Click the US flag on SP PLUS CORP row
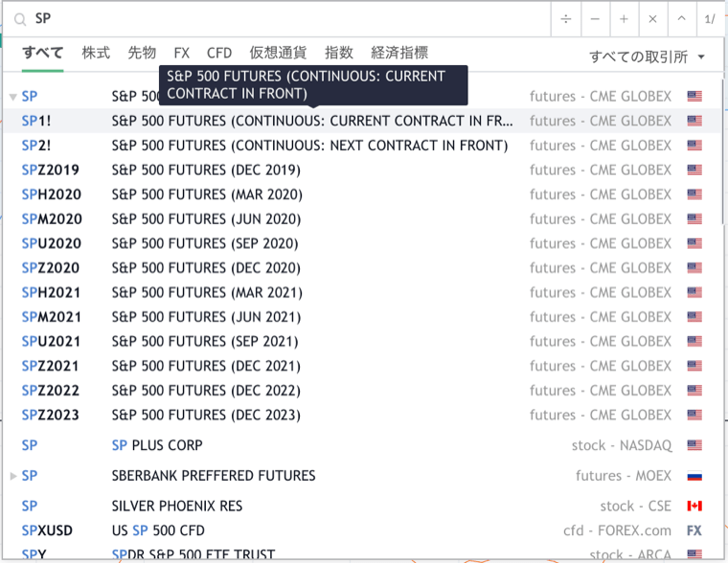The width and height of the screenshot is (728, 563). click(x=694, y=445)
